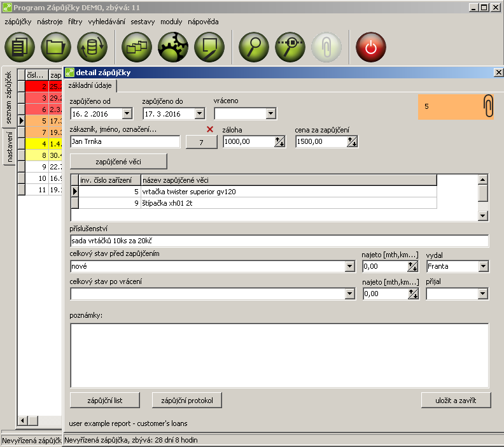
Task: Open the filtry menu
Action: [75, 22]
